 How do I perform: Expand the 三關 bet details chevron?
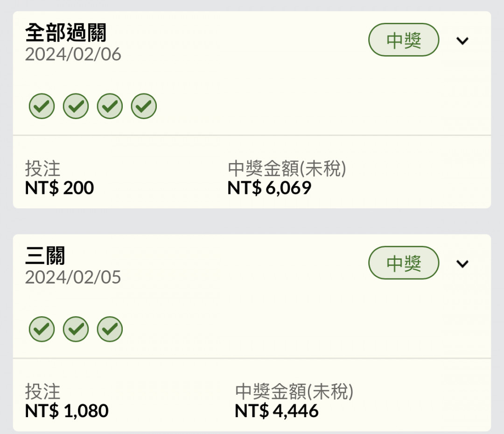(x=462, y=263)
